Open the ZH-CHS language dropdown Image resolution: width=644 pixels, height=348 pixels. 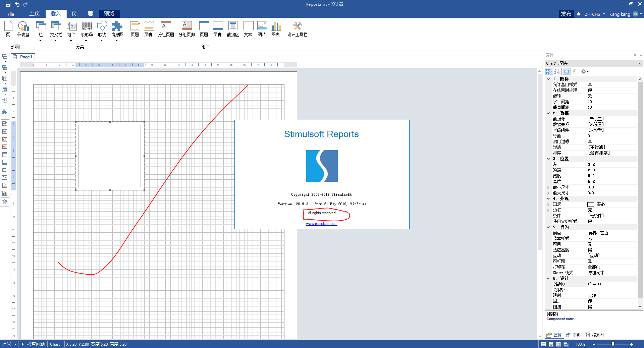[x=595, y=14]
